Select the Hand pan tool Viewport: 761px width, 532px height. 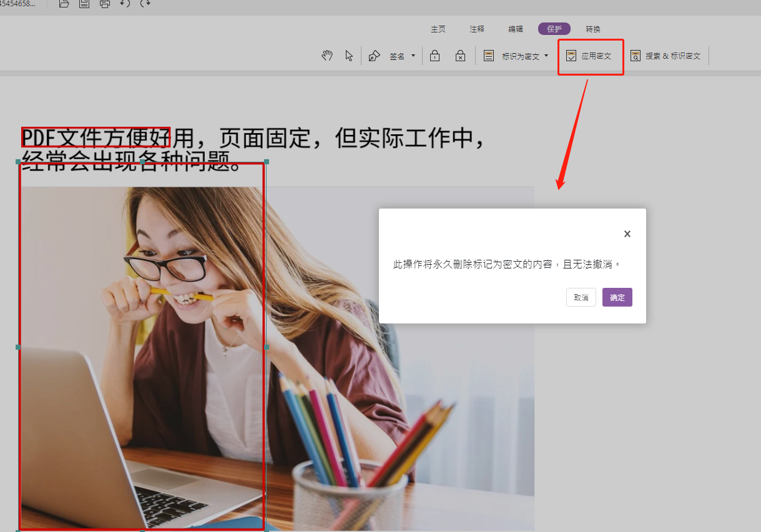click(x=326, y=56)
